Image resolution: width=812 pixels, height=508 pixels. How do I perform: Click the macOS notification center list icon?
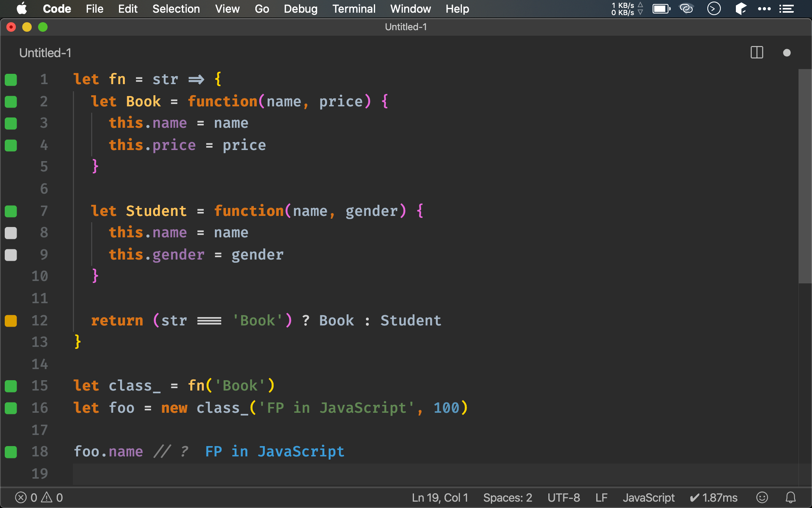pos(786,9)
